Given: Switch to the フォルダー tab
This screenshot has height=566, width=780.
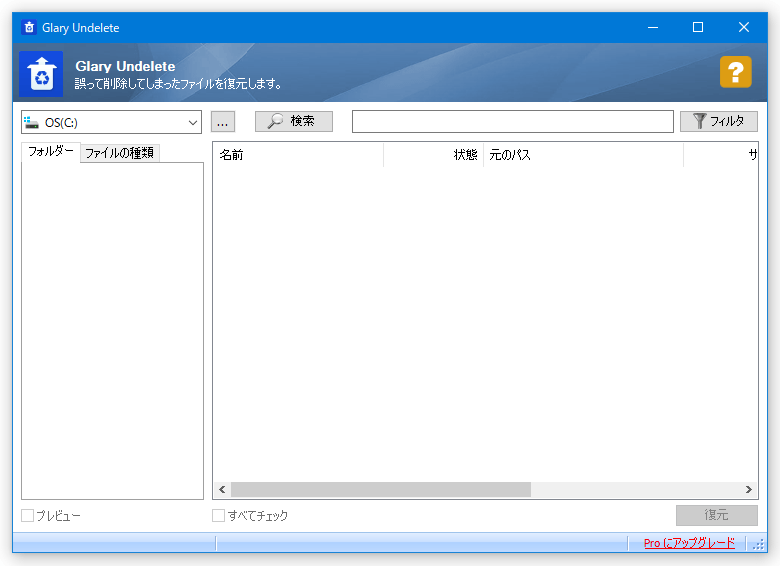Looking at the screenshot, I should click(x=51, y=151).
